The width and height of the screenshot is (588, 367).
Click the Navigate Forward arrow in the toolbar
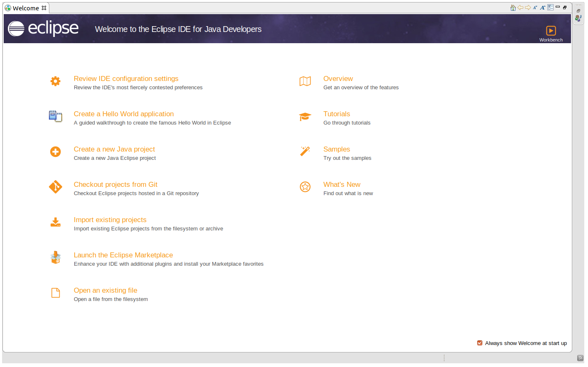[528, 7]
